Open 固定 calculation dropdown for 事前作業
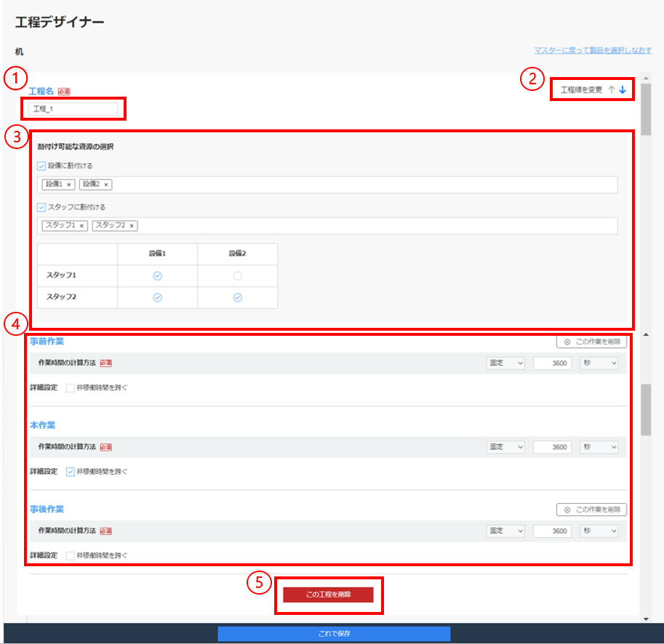 [505, 363]
